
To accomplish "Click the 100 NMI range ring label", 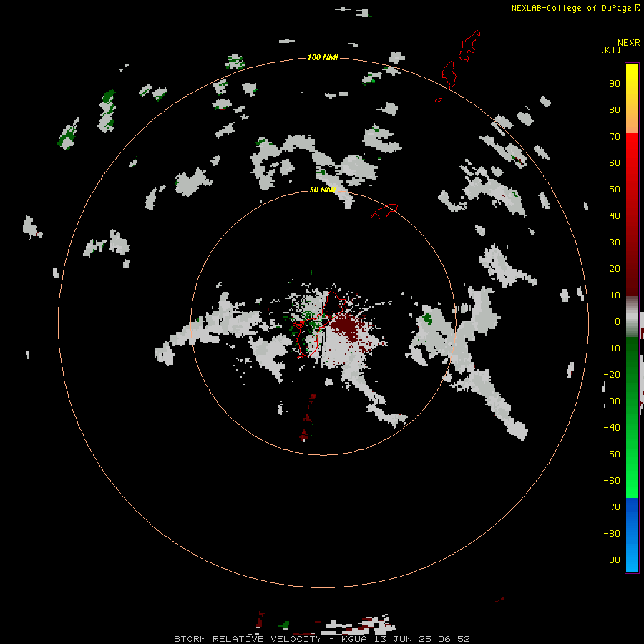I will (x=323, y=57).
